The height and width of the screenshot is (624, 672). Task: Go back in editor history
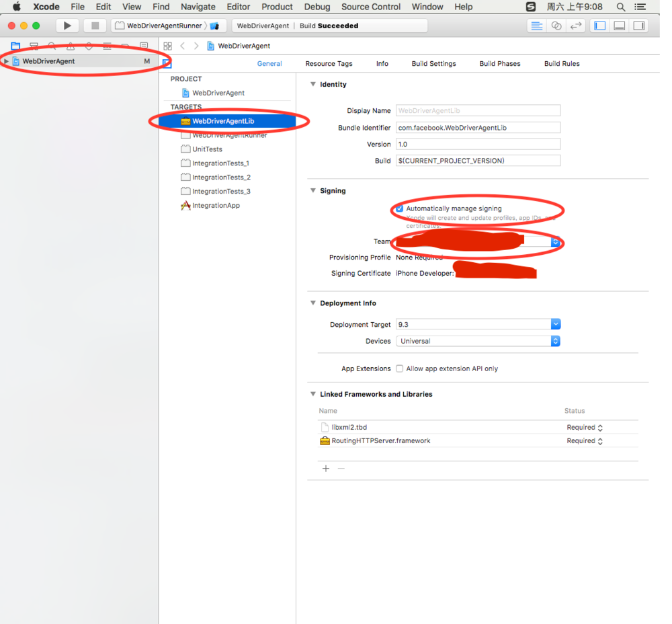pos(183,46)
